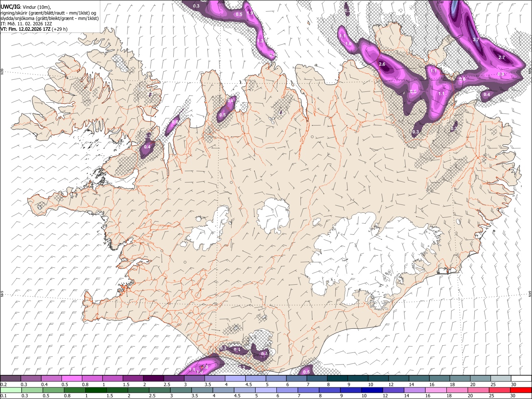Select the 'IT: Mið. 11. 02. 2026 12Z' line
The image size is (532, 399).
tap(26, 24)
